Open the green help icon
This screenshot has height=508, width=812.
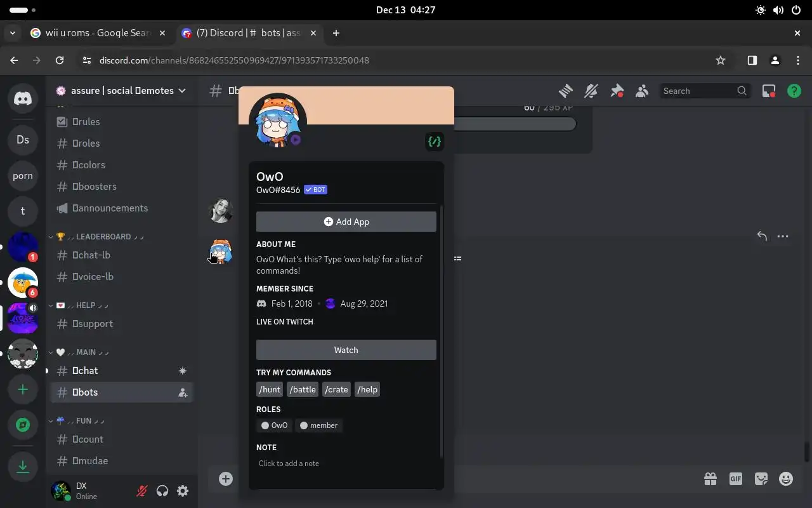tap(794, 91)
